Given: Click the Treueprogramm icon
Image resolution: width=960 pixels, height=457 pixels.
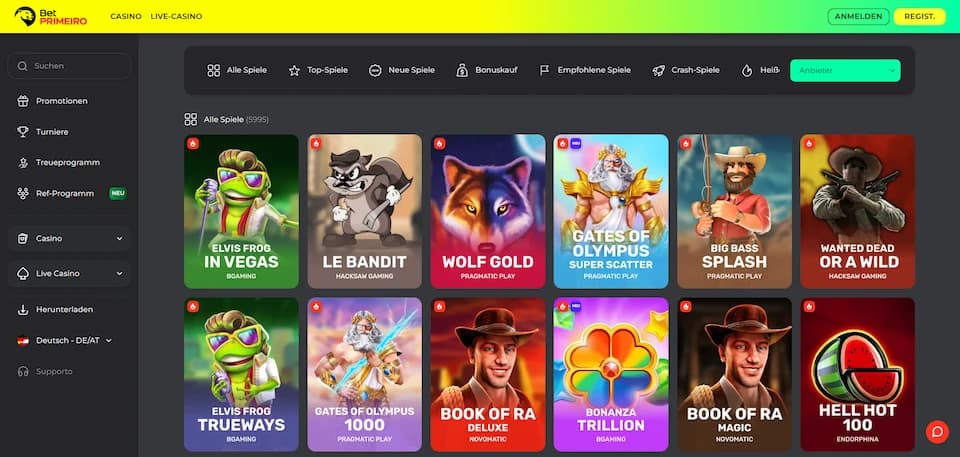Looking at the screenshot, I should 23,162.
